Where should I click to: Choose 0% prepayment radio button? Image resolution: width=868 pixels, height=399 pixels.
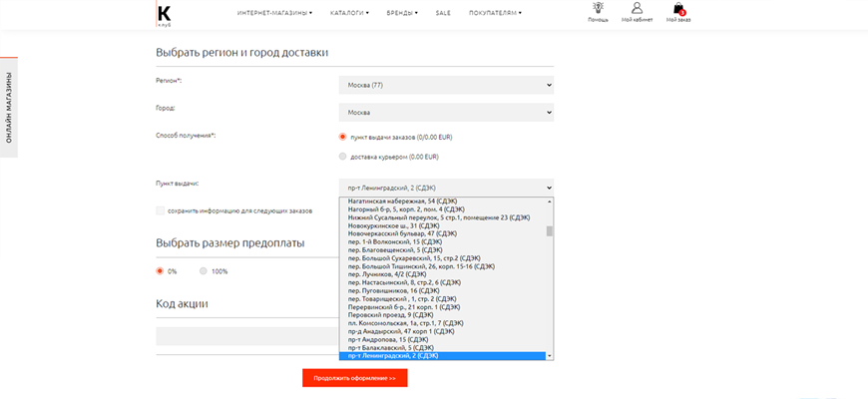click(160, 271)
